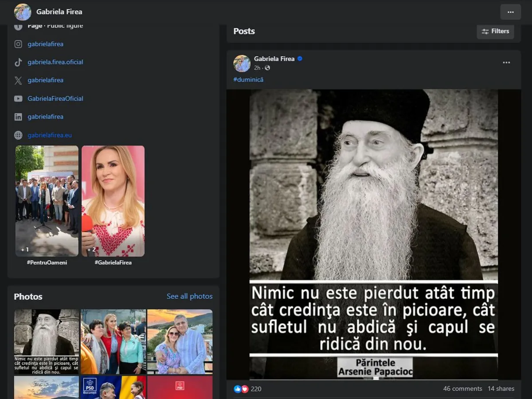532x399 pixels.
Task: Click the See all photos link
Action: tap(189, 296)
